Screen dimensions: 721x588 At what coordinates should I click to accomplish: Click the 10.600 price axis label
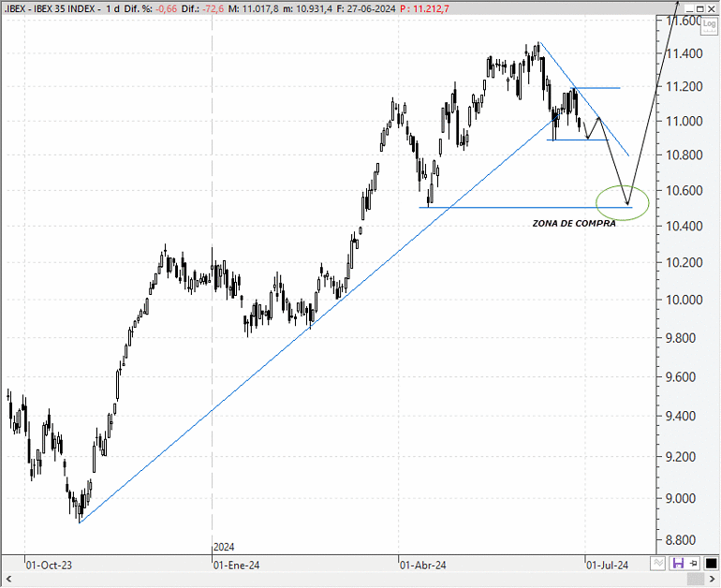pyautogui.click(x=684, y=190)
